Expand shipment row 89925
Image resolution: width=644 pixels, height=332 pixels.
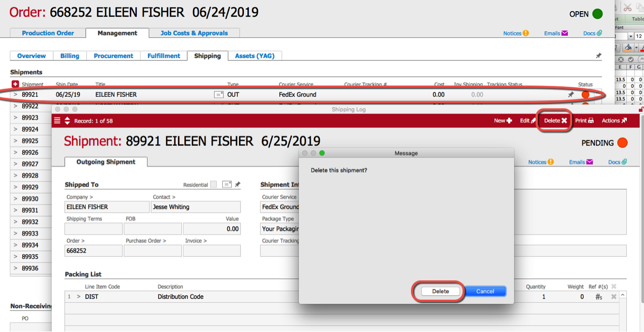pos(15,141)
